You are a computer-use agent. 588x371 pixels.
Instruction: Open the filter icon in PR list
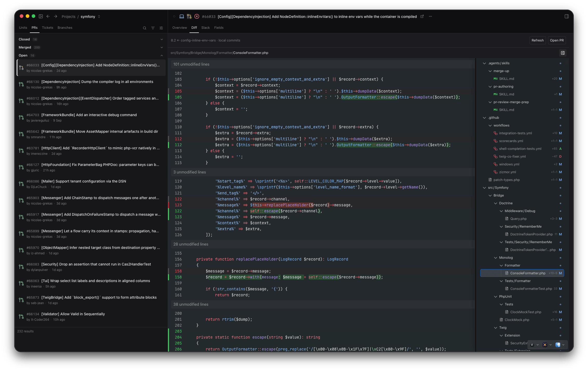(153, 28)
